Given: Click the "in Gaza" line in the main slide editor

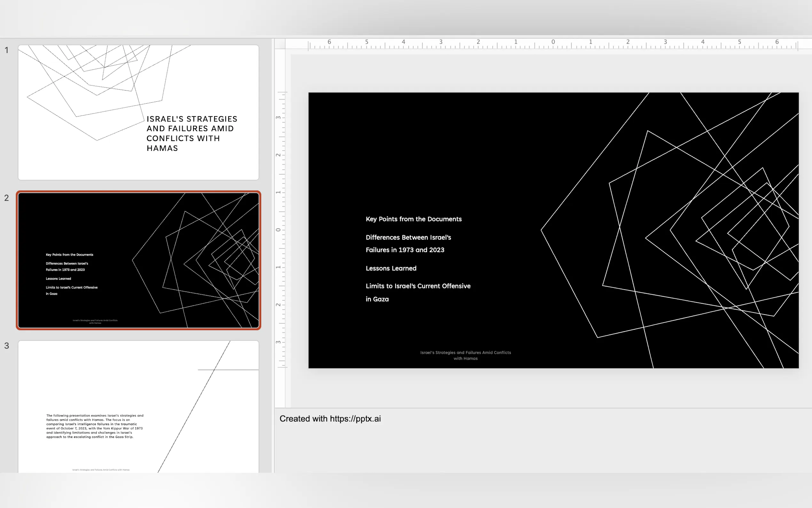Looking at the screenshot, I should (377, 299).
